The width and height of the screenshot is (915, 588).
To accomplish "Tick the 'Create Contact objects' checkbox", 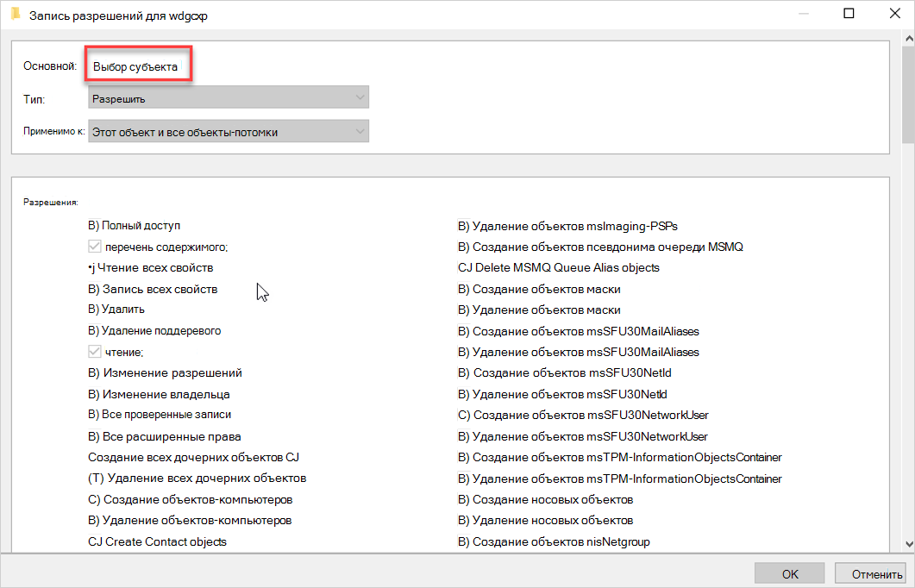I will [x=95, y=541].
